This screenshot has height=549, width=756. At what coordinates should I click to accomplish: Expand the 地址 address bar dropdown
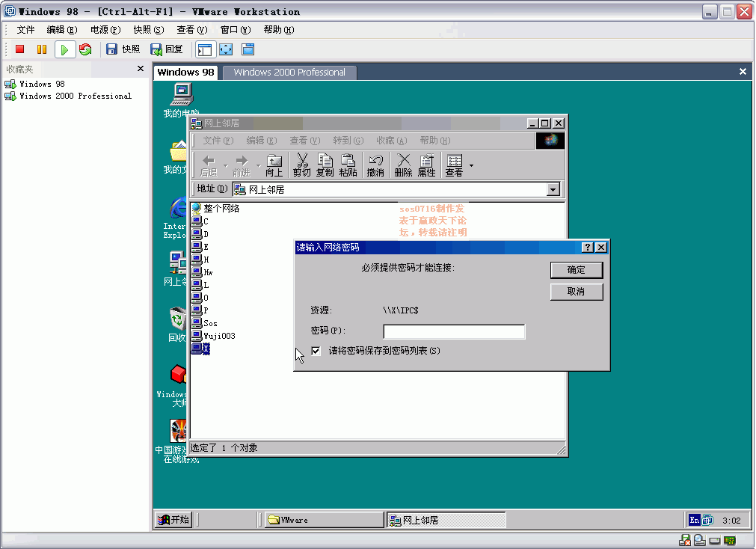[553, 189]
